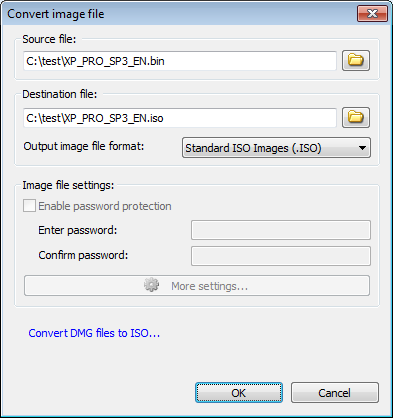Click the dropdown arrow beside Standard ISO Images
This screenshot has height=418, width=393.
362,148
